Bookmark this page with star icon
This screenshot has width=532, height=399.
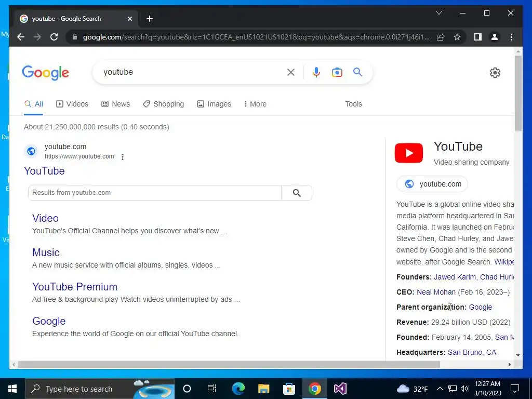click(x=457, y=37)
